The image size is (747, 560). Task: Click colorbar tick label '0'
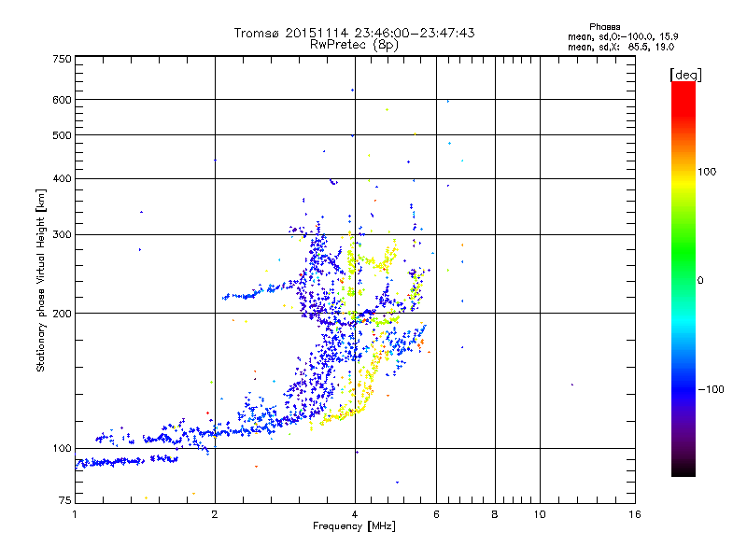tap(699, 280)
